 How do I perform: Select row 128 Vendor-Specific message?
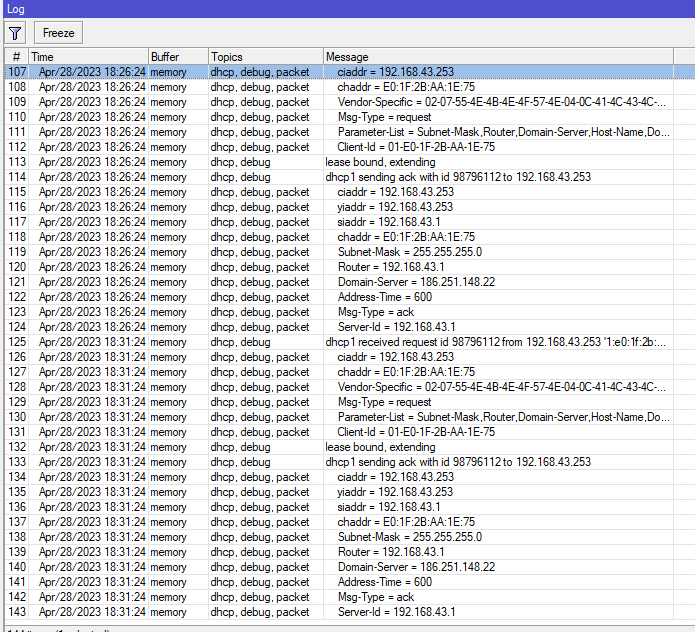point(501,387)
